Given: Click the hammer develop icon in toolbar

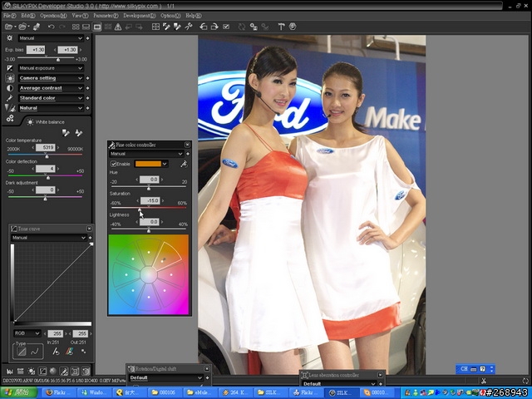Looking at the screenshot, I should click(281, 27).
